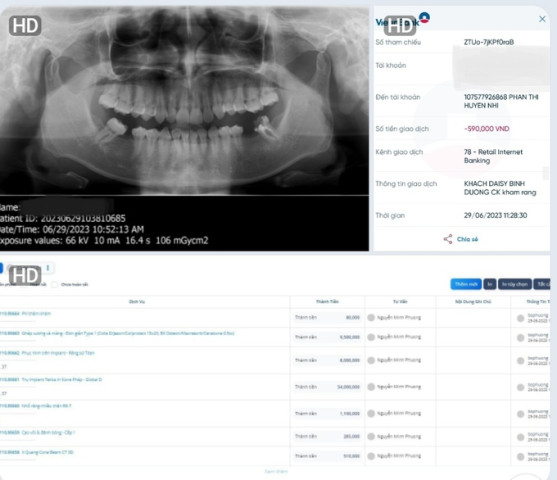The width and height of the screenshot is (557, 480).
Task: Click creator avatar in Thông Tin column, 54,000,000 row
Action: (x=520, y=387)
